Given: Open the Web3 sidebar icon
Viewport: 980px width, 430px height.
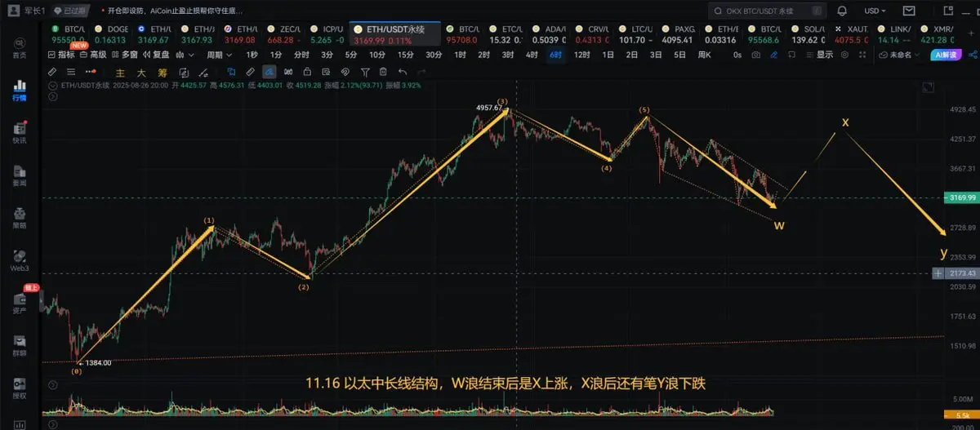Looking at the screenshot, I should coord(19,260).
